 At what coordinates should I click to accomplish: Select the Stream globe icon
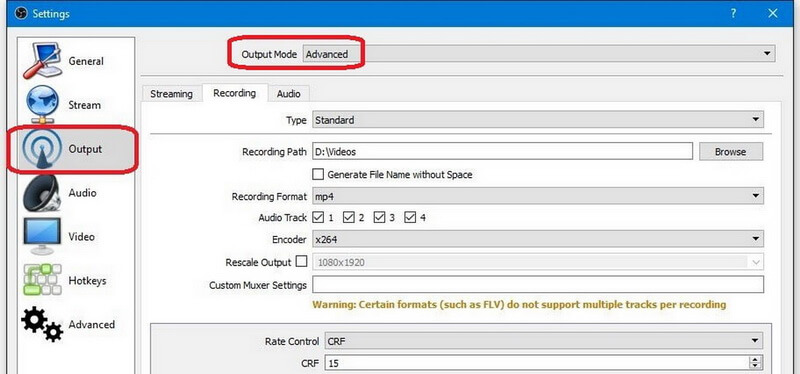pos(42,105)
